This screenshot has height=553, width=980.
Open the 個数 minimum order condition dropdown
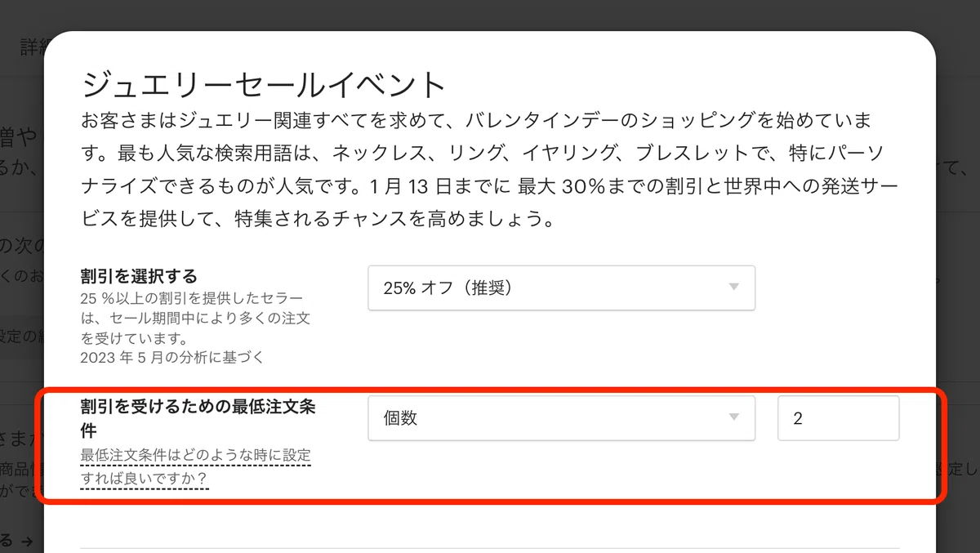tap(561, 417)
